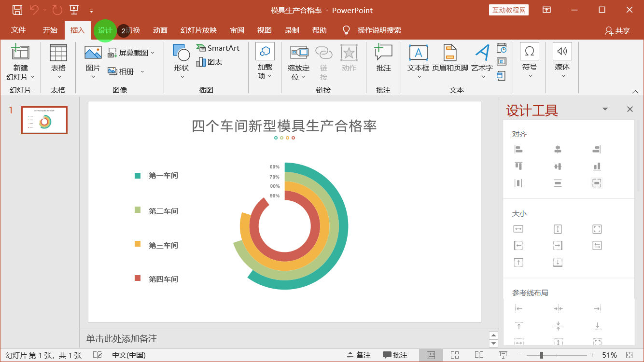
Task: Click the equal width icon under 大小
Action: click(518, 229)
